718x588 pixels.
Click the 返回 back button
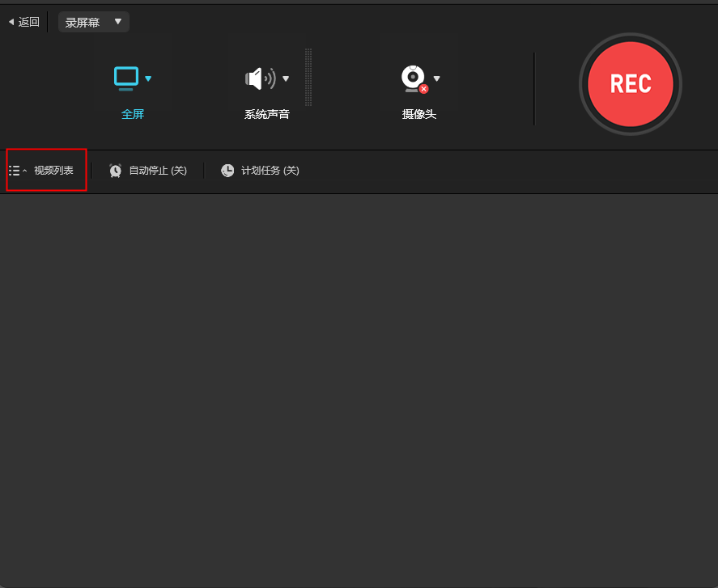click(24, 22)
